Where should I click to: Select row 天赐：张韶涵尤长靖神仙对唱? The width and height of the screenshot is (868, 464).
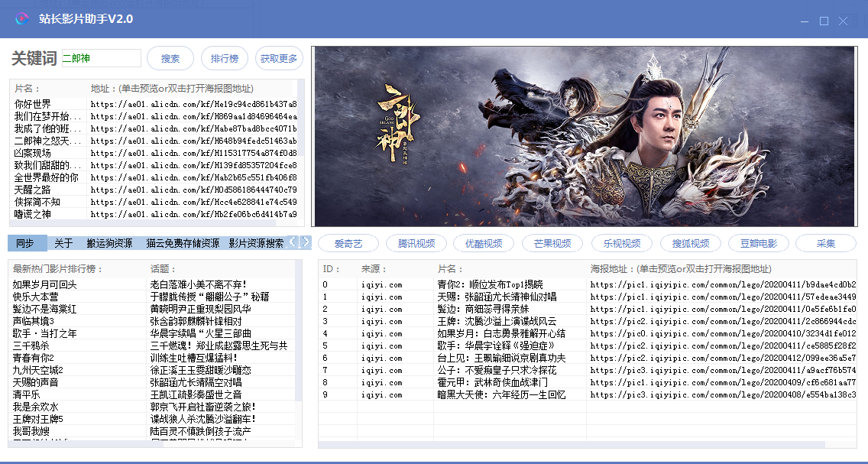pos(588,297)
